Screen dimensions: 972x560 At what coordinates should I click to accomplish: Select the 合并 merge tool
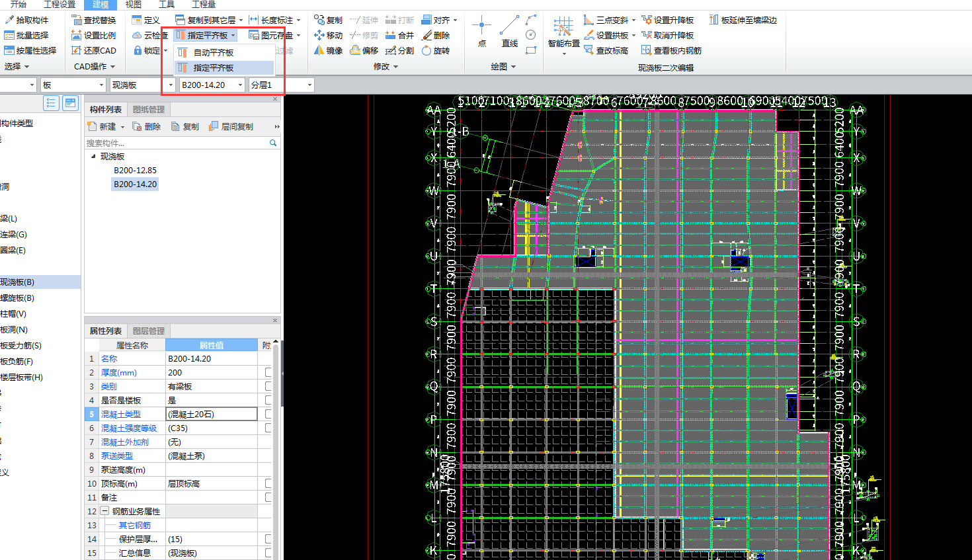tap(400, 35)
